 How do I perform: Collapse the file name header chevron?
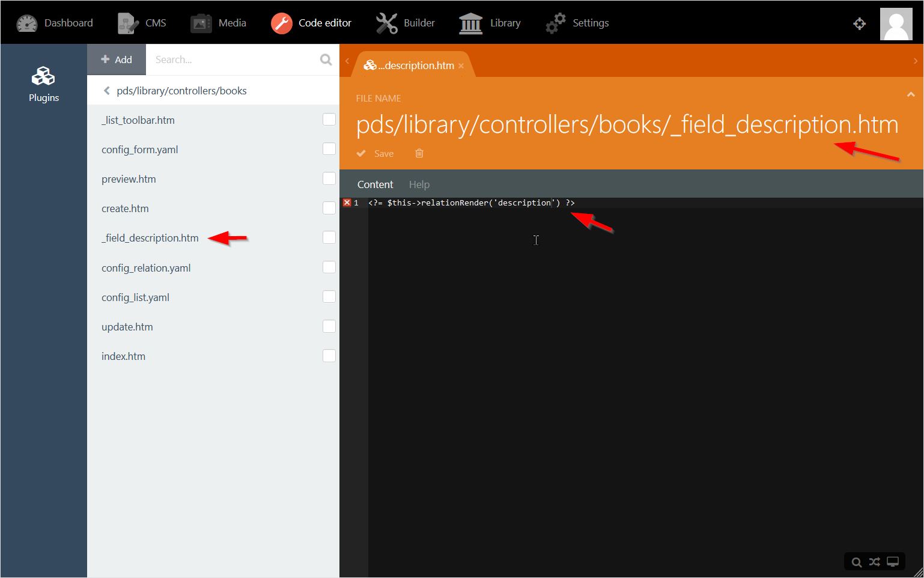[911, 94]
